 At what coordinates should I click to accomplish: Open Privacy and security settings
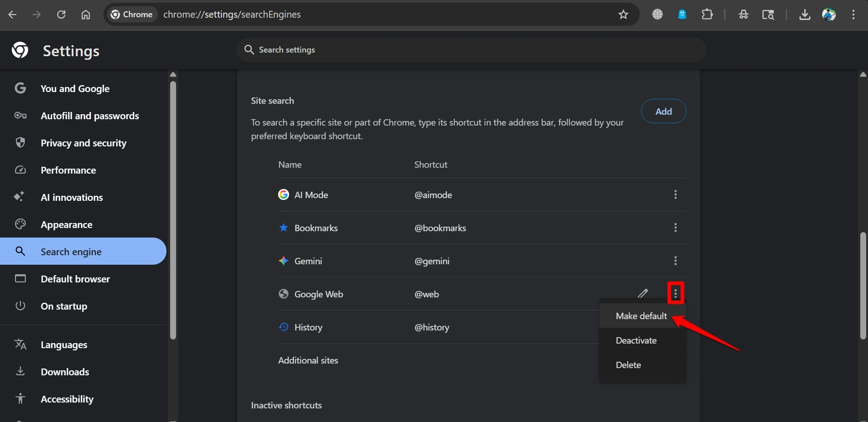pyautogui.click(x=83, y=143)
